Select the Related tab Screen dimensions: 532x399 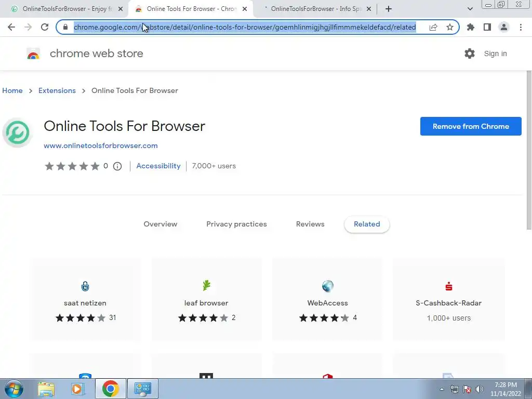tap(367, 224)
